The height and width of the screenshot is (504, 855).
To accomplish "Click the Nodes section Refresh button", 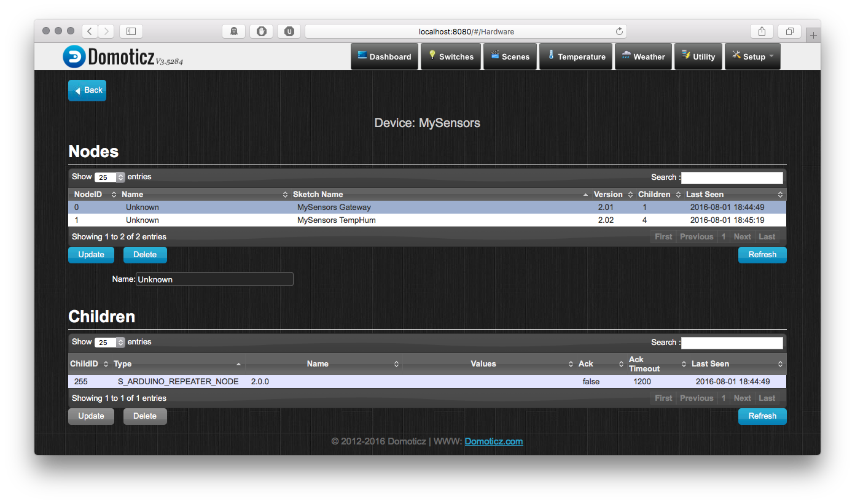I will click(x=762, y=255).
